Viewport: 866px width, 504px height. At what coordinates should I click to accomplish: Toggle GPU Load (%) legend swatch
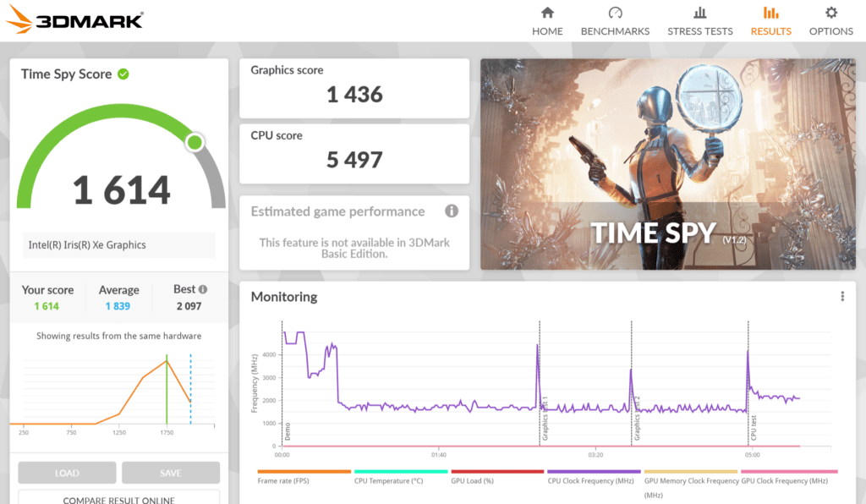[x=497, y=471]
